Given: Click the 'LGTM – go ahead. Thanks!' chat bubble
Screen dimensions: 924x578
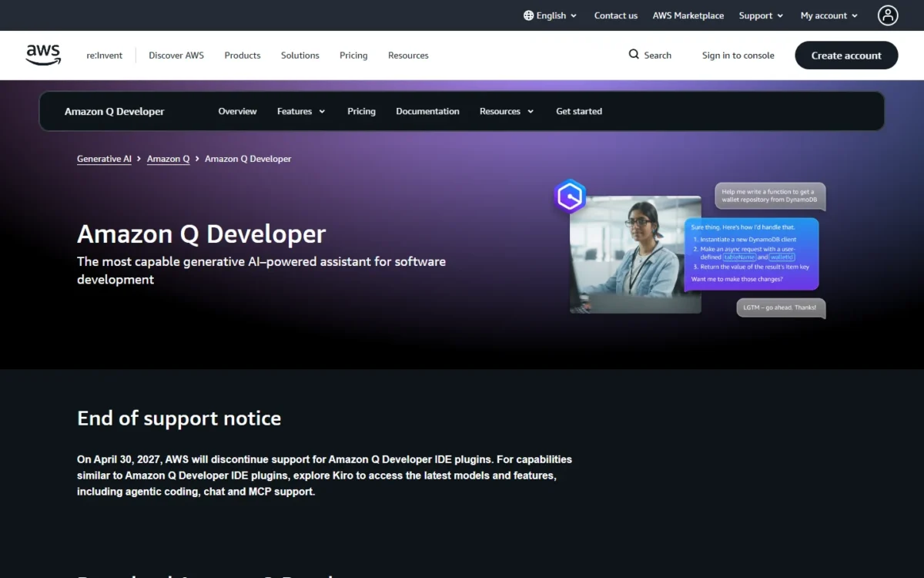Looking at the screenshot, I should [x=781, y=307].
